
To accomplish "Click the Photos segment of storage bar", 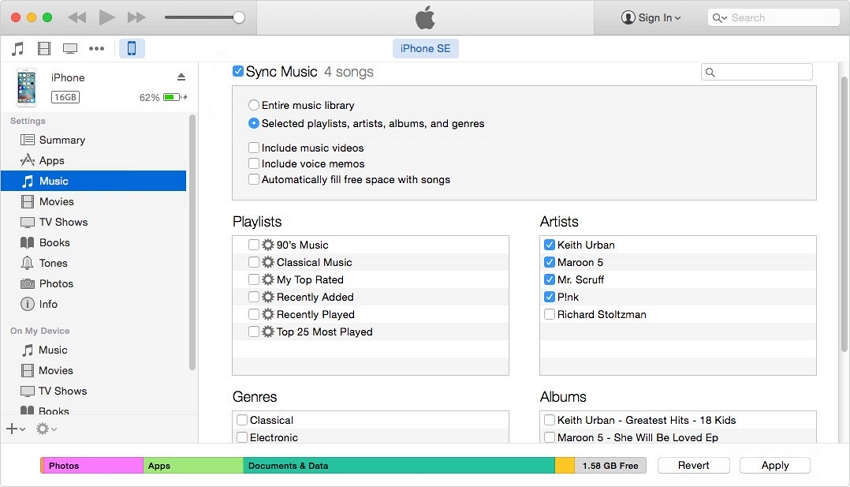I will tap(93, 465).
